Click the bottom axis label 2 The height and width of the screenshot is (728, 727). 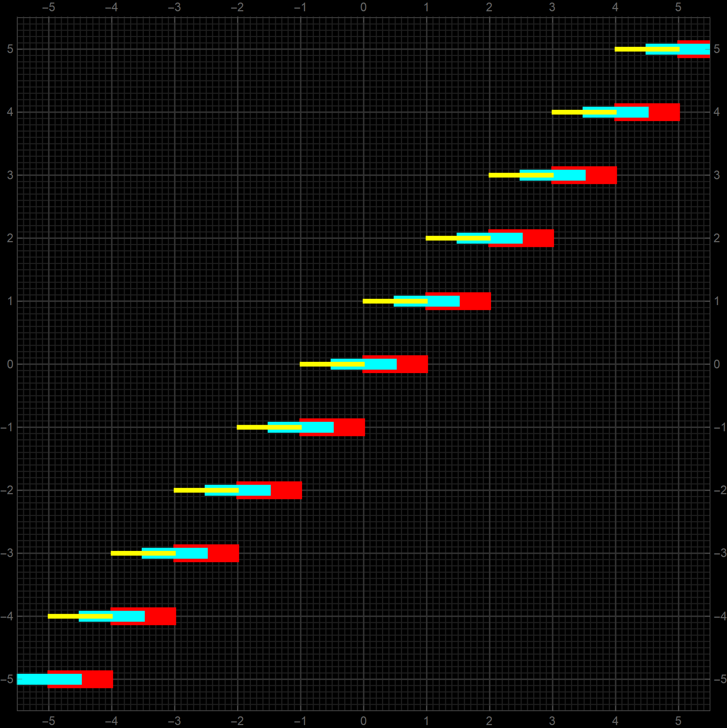[x=489, y=721]
